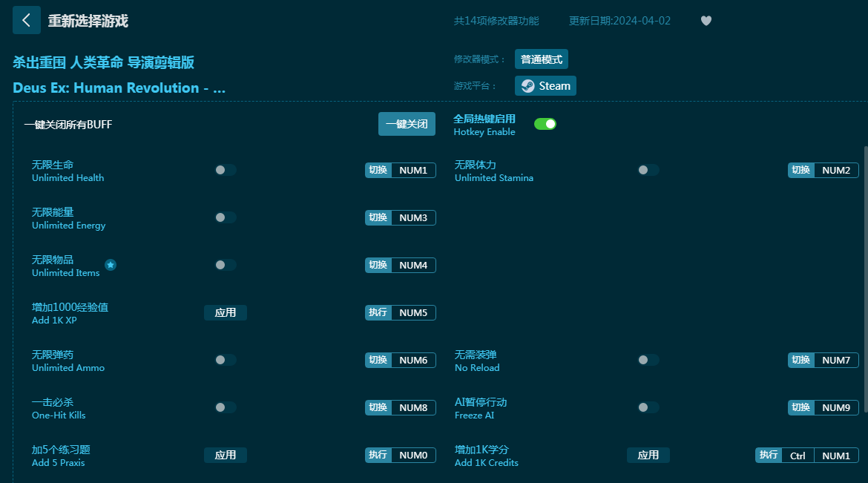
Task: Click NUM3 hotkey for Unlimited Energy
Action: click(x=413, y=217)
